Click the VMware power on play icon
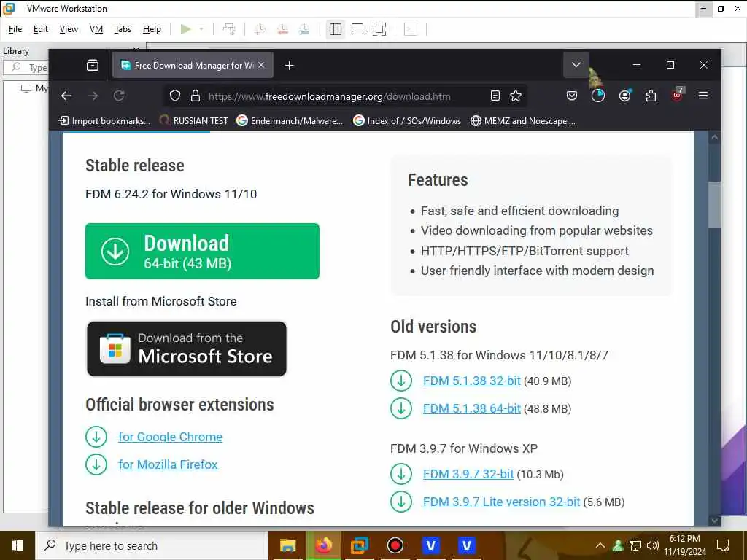 [x=186, y=29]
